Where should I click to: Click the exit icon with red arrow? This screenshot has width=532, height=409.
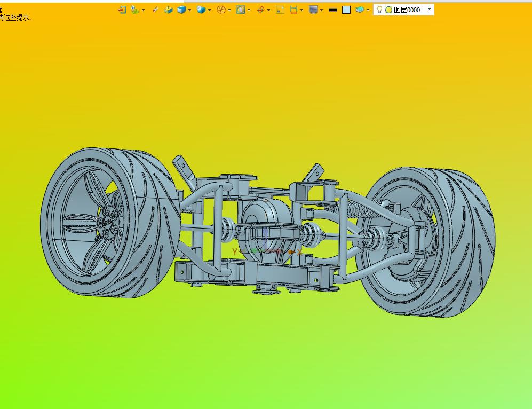click(122, 10)
